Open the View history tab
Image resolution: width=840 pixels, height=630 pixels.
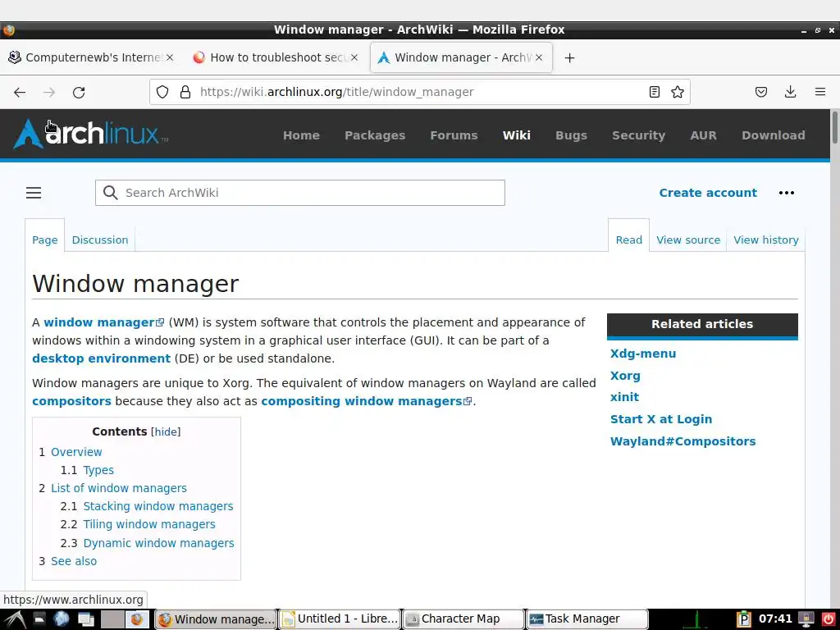point(766,240)
